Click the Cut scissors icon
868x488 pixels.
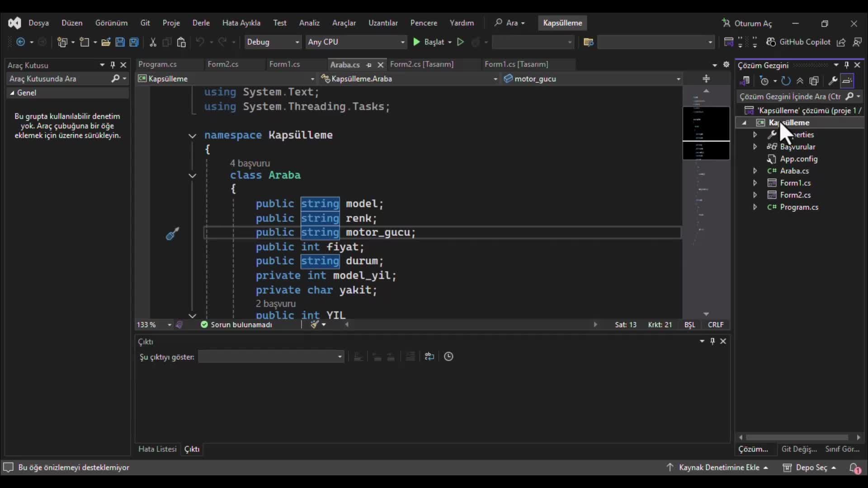[153, 42]
